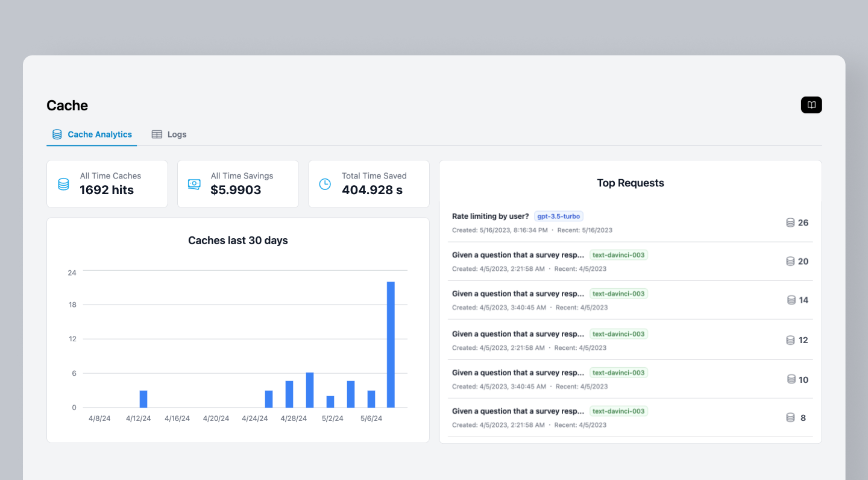Open the Rate limiting by user request
Viewport: 868px width, 480px height.
coord(491,216)
